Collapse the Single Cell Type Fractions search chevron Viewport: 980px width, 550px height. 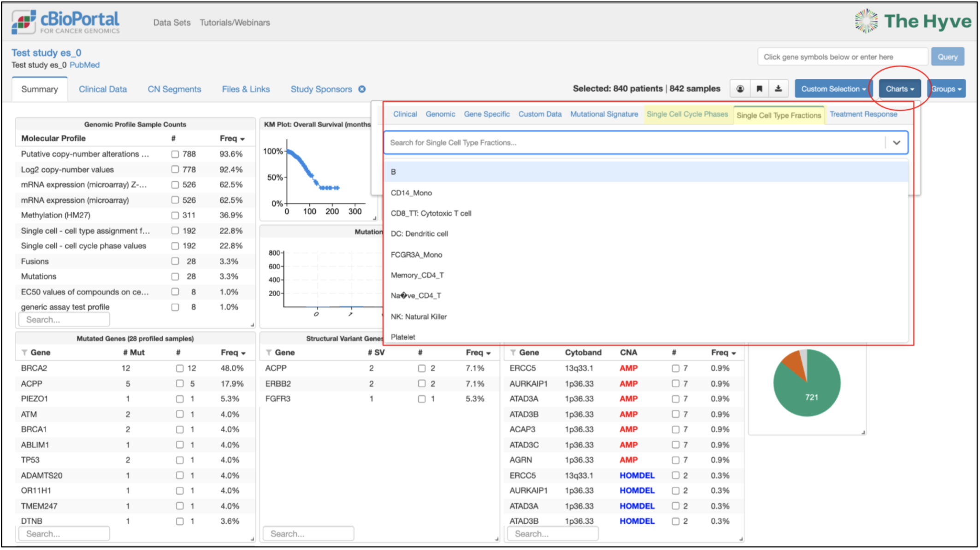point(897,143)
